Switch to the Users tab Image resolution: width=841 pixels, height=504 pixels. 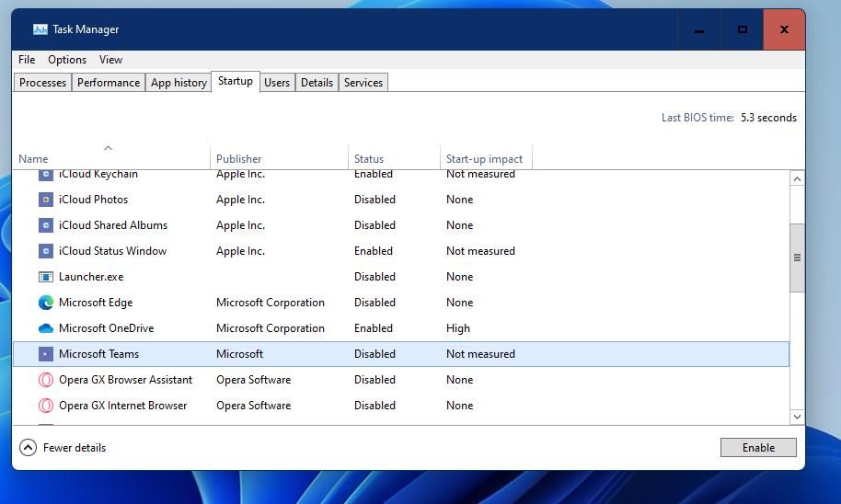coord(277,83)
